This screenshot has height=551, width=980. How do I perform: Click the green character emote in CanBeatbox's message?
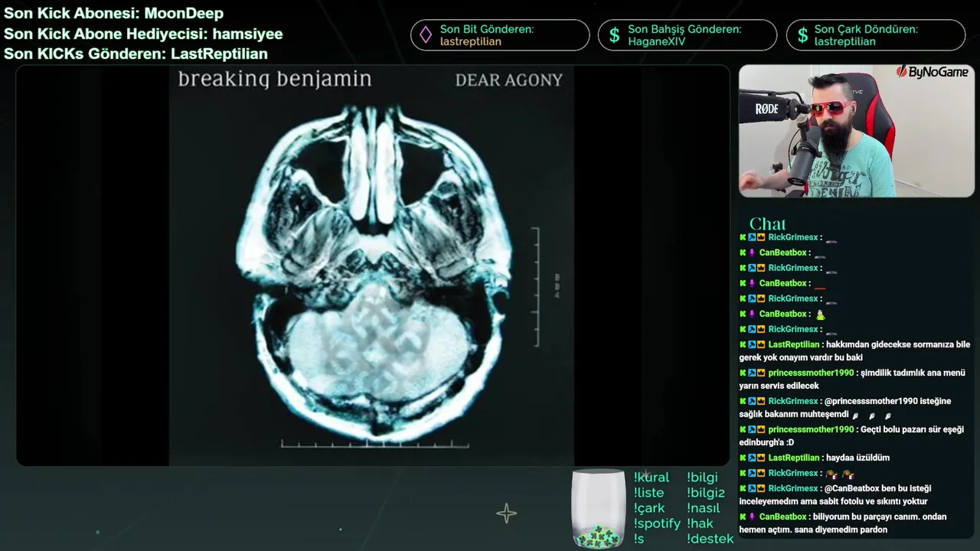pos(821,314)
